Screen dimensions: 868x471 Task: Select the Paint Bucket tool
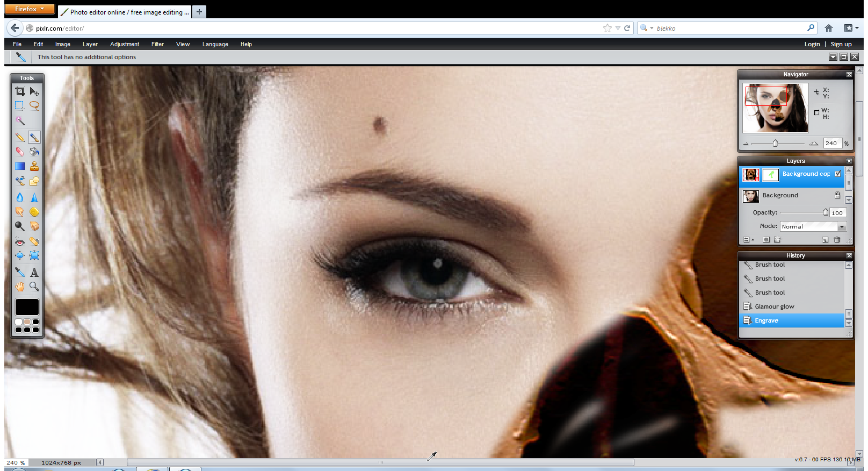(x=34, y=152)
